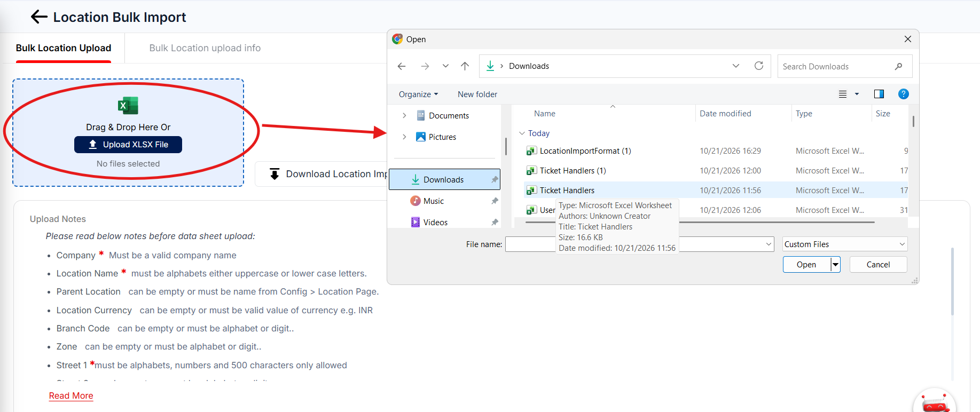Open the chatbot robot icon
The width and height of the screenshot is (980, 412).
point(935,401)
